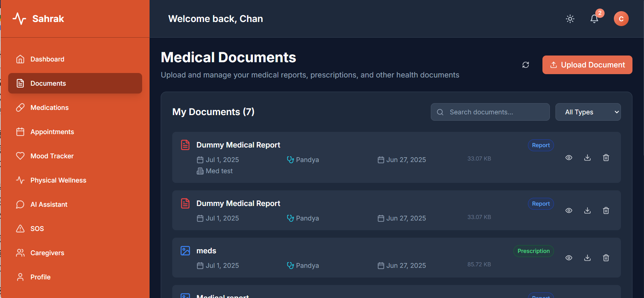This screenshot has height=298, width=644.
Task: Click the meds document title
Action: coord(206,251)
